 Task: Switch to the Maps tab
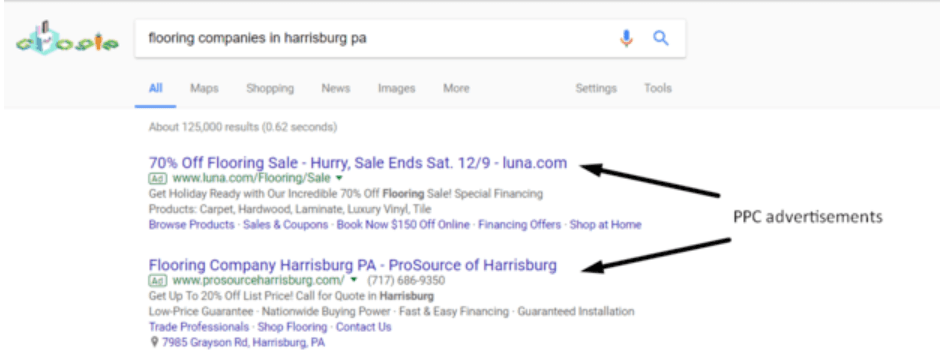pyautogui.click(x=204, y=88)
